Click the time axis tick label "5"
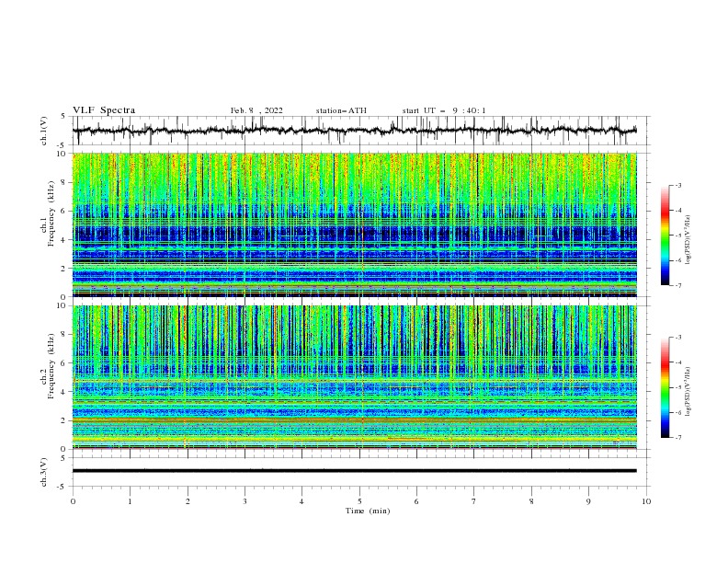 pyautogui.click(x=359, y=501)
